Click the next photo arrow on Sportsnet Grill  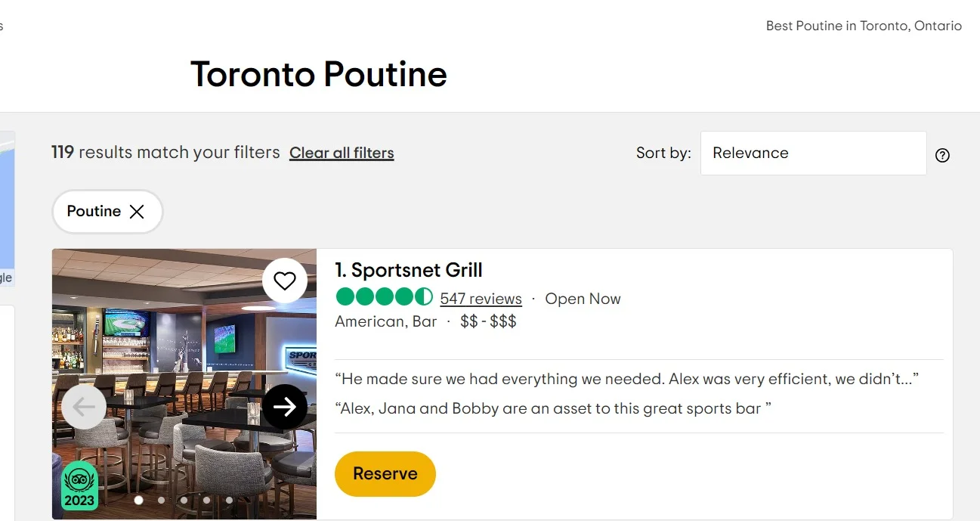[x=286, y=407]
